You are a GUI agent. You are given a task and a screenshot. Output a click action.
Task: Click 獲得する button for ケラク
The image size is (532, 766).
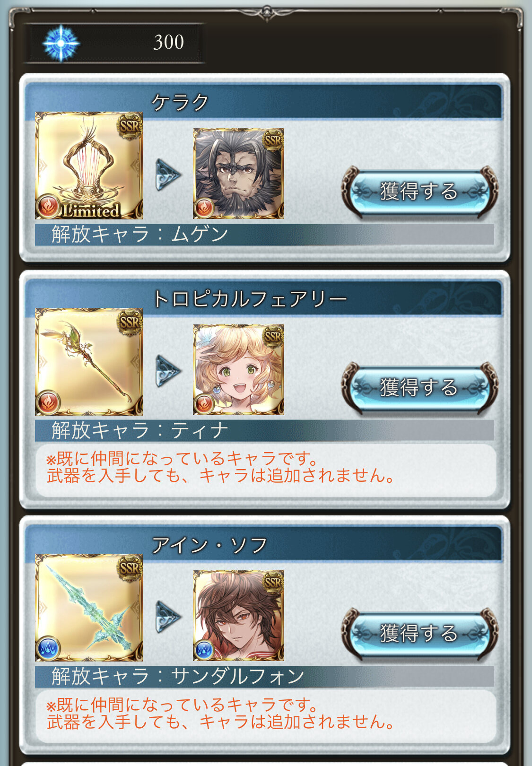point(419,191)
